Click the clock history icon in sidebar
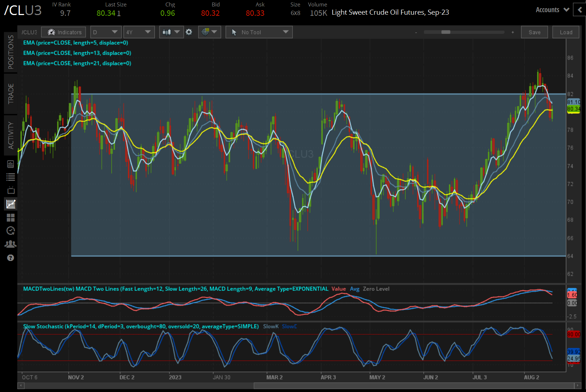The width and height of the screenshot is (586, 392). tap(10, 231)
